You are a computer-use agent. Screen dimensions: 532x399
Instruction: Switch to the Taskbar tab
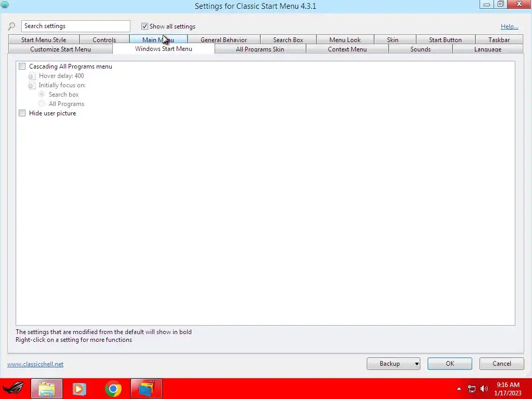coord(499,39)
